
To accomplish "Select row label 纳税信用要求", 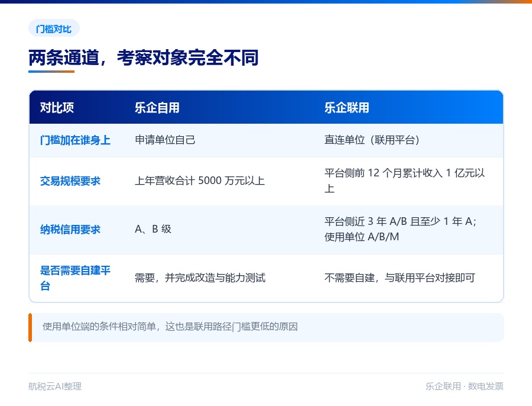I will [70, 229].
